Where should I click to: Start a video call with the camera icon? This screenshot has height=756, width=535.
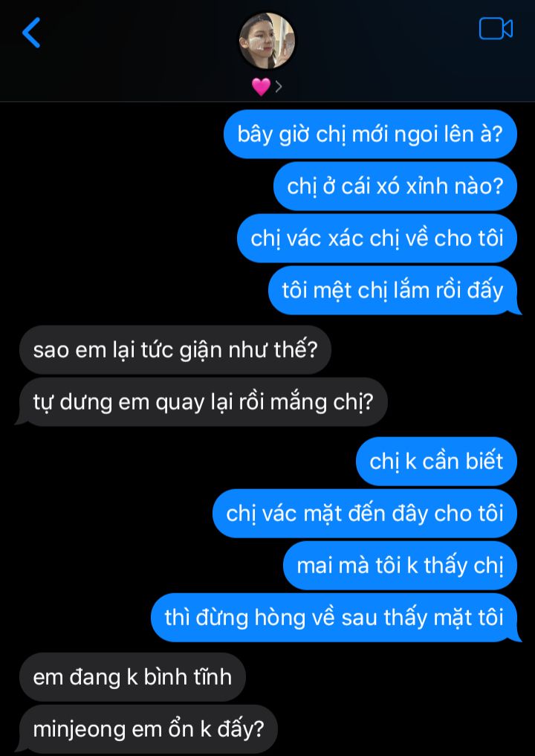496,28
